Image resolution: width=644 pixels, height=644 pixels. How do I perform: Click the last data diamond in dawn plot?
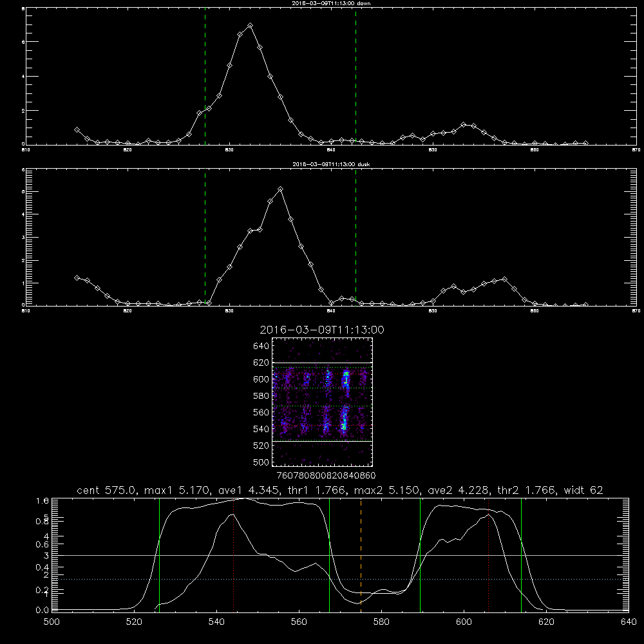(x=585, y=143)
